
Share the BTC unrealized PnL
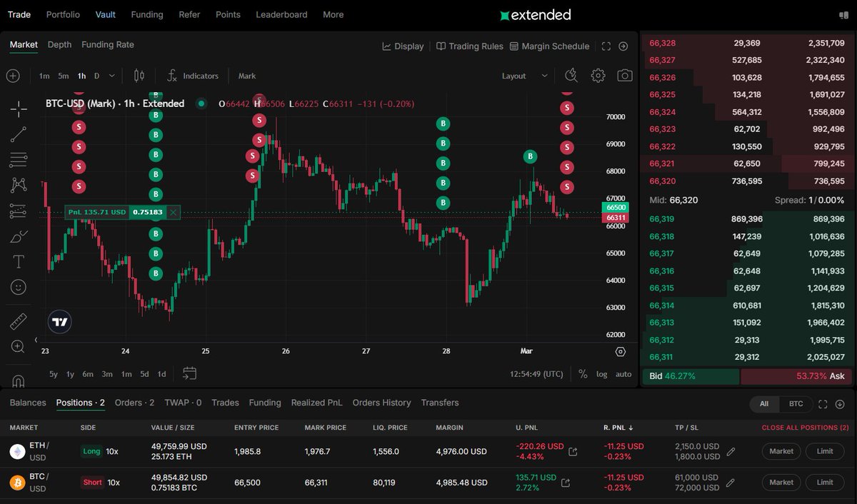tap(566, 483)
